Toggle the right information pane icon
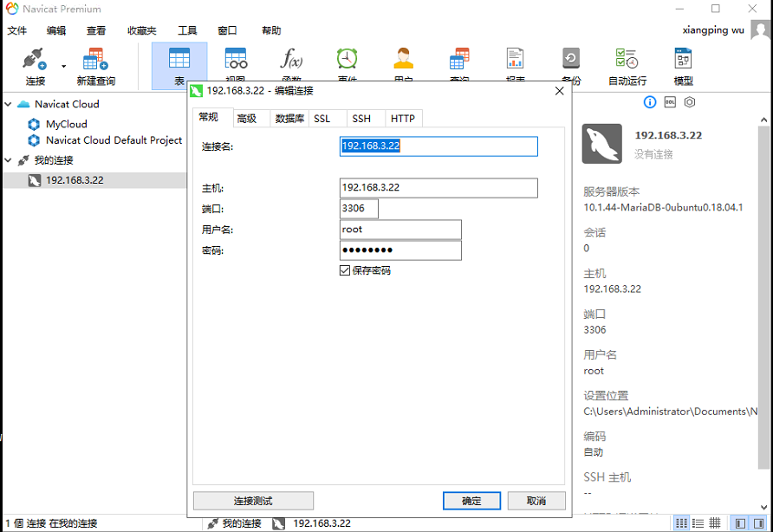The height and width of the screenshot is (532, 773). 759,523
